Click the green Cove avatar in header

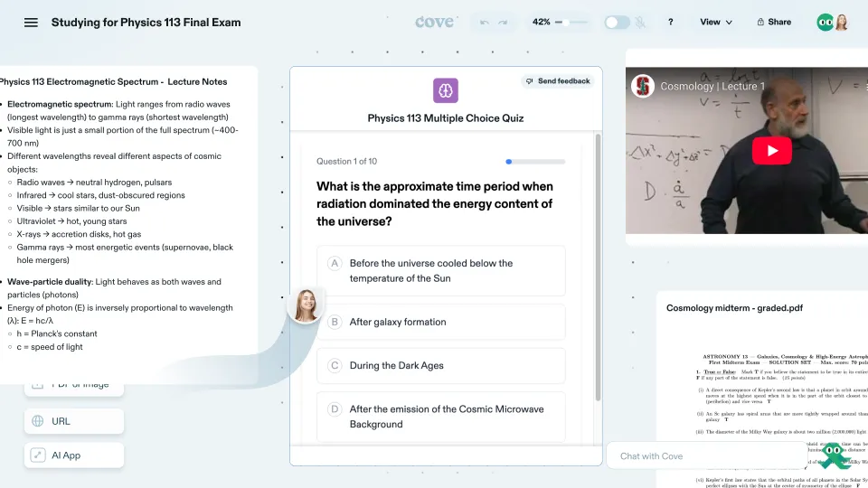(825, 22)
